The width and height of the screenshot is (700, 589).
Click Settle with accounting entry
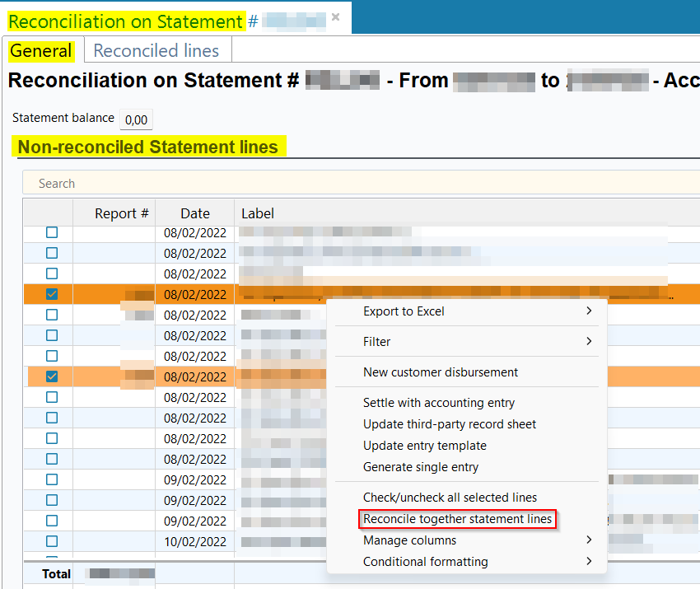coord(439,403)
